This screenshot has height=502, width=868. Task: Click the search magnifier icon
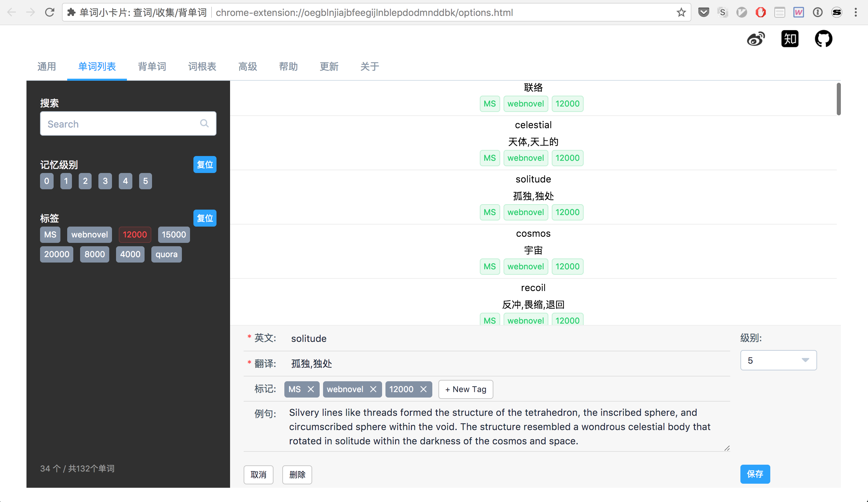pos(204,123)
